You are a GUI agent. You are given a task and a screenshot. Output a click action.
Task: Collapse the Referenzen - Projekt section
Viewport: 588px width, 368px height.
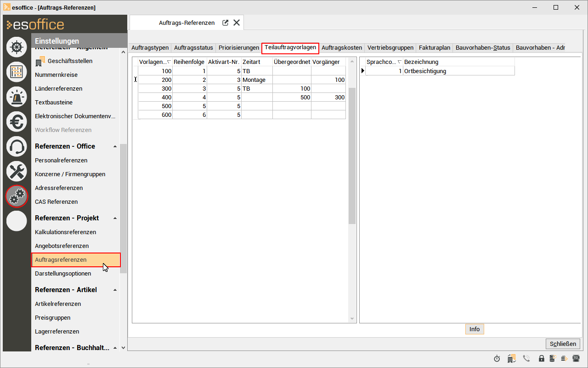pyautogui.click(x=115, y=218)
